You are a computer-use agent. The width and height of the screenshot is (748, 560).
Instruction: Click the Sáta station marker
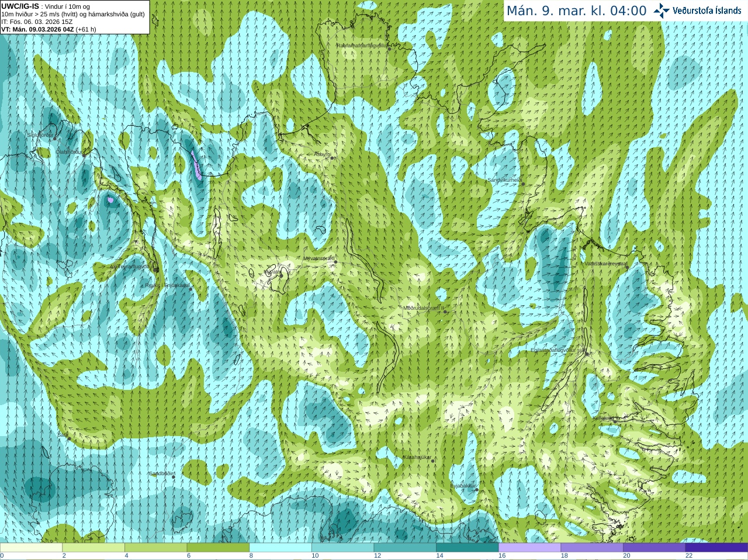tap(69, 438)
